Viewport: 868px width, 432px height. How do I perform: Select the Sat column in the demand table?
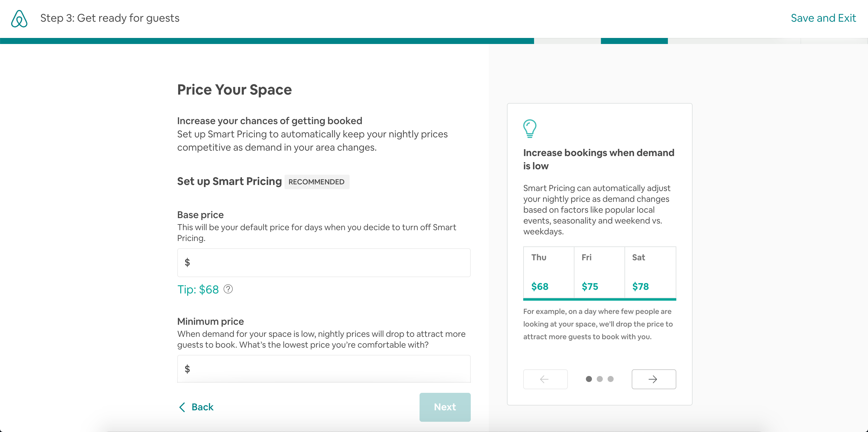[650, 273]
